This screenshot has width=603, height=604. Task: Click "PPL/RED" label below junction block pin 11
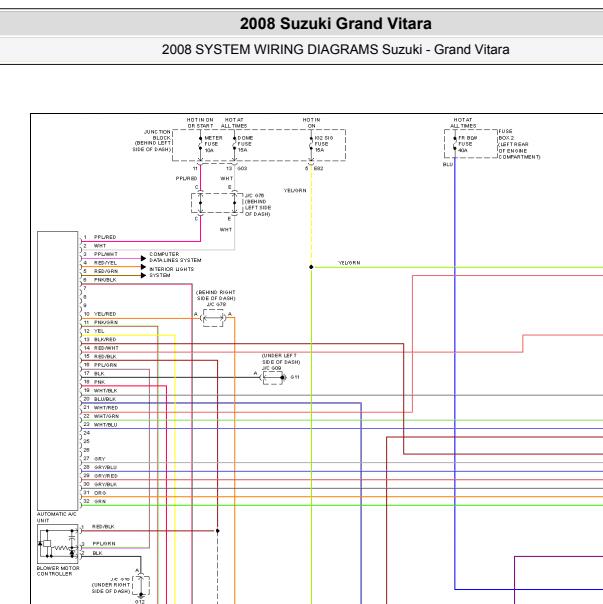point(186,179)
